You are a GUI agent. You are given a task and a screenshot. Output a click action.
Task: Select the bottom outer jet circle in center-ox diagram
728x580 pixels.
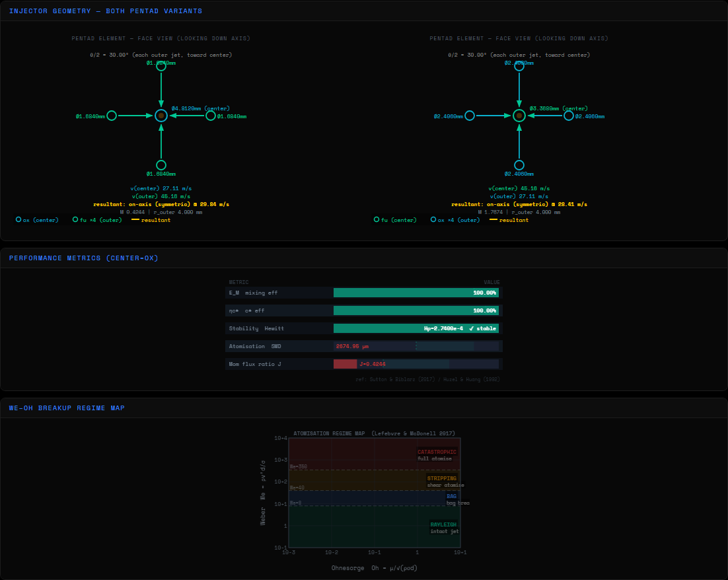[161, 165]
